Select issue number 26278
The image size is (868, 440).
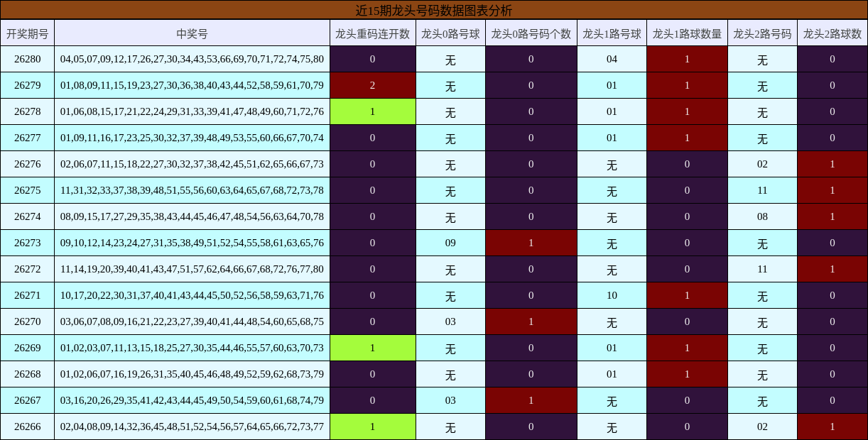(27, 111)
